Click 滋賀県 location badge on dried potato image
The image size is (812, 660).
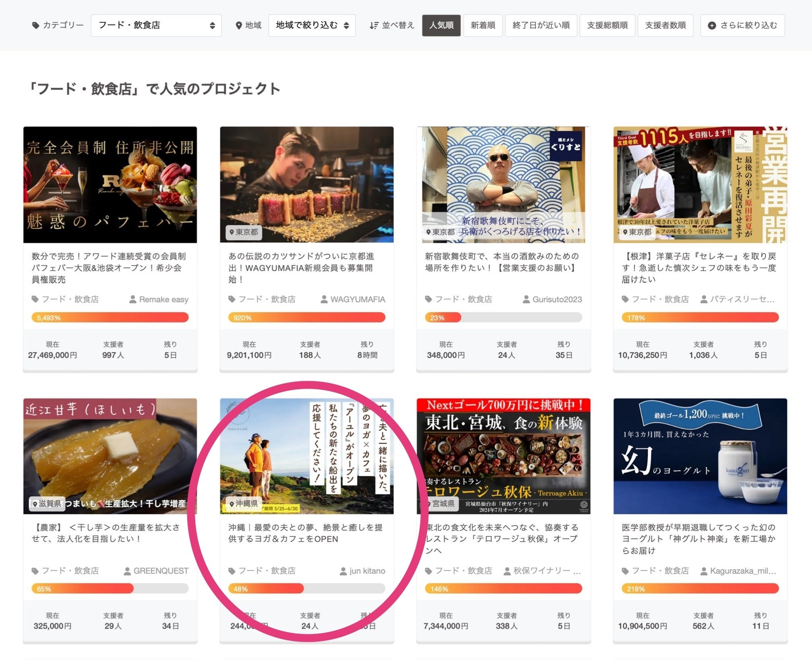(47, 504)
